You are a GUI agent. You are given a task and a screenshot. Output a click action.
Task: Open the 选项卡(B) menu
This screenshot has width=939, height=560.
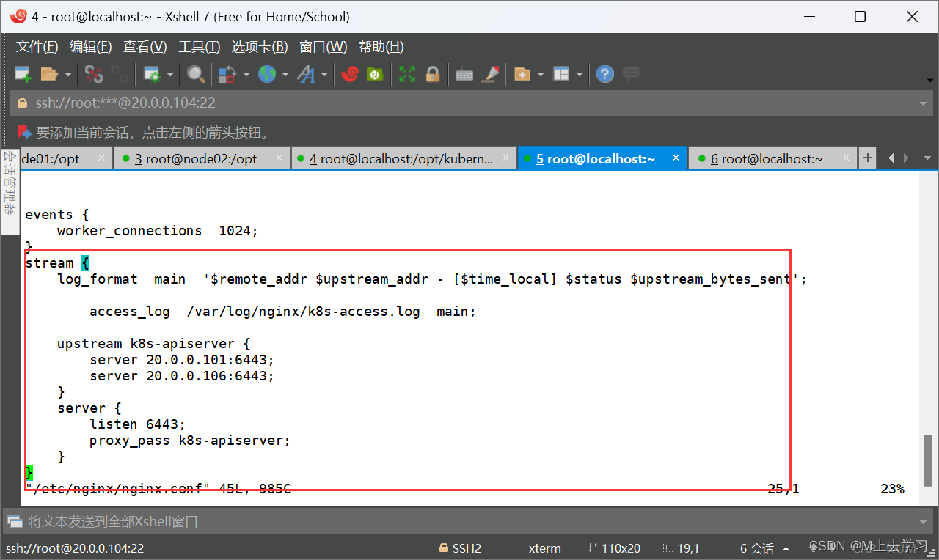click(x=260, y=47)
